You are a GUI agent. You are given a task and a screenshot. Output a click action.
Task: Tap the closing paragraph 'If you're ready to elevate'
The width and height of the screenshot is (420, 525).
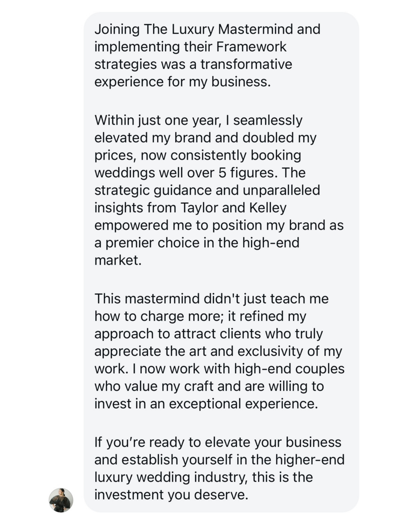(219, 468)
